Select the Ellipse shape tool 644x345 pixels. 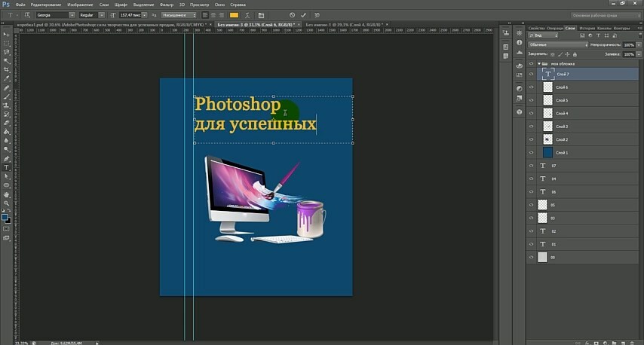pyautogui.click(x=6, y=185)
